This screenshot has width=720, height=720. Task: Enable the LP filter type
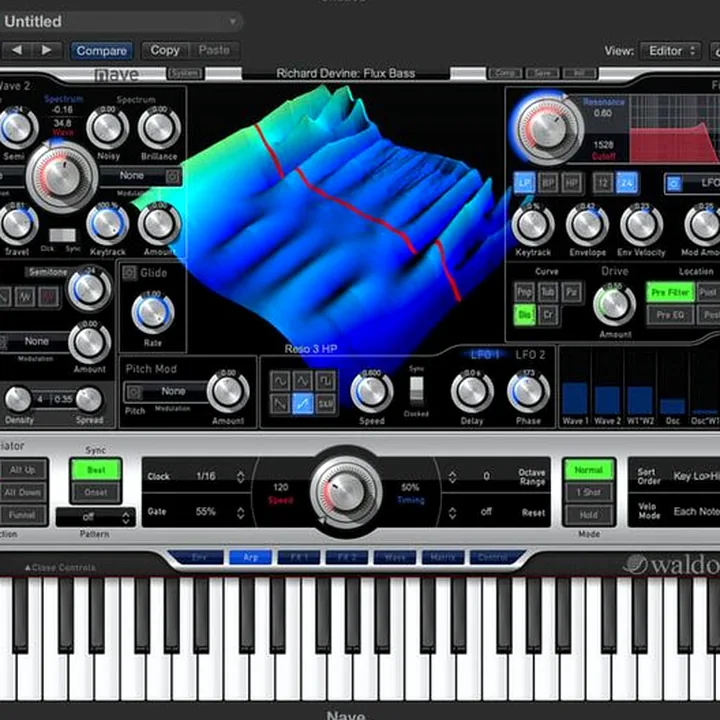pos(524,183)
